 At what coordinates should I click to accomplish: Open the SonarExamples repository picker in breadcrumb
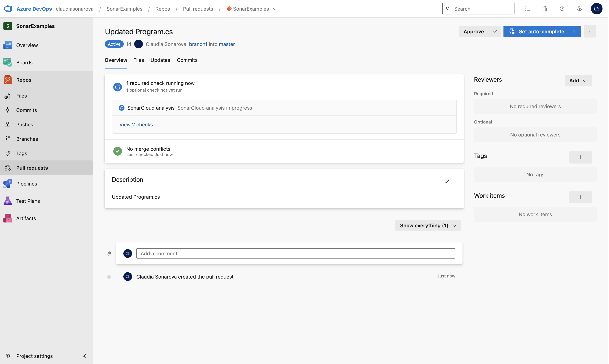click(252, 9)
